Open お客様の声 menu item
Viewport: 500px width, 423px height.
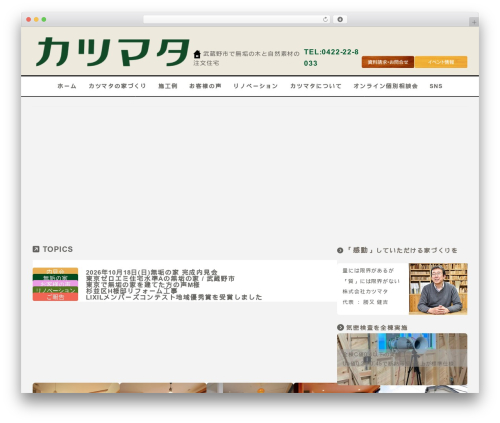coord(205,86)
